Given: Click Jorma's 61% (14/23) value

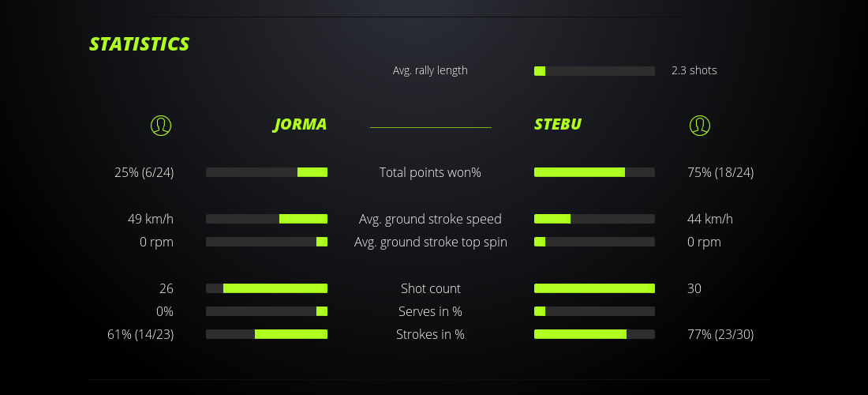Looking at the screenshot, I should pos(140,334).
